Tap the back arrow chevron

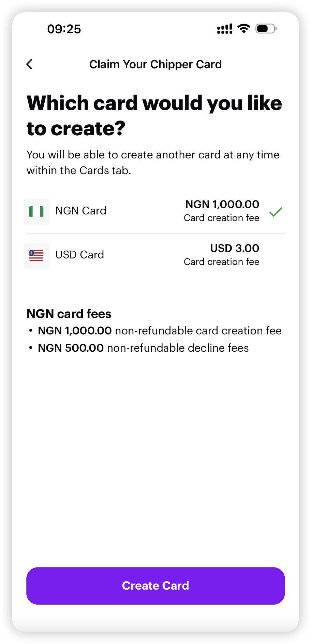(30, 64)
